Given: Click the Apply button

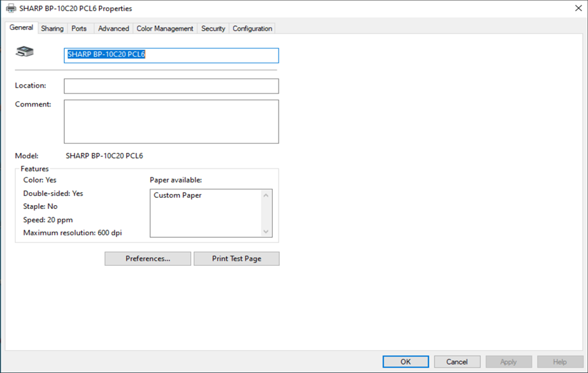Looking at the screenshot, I should coord(508,362).
